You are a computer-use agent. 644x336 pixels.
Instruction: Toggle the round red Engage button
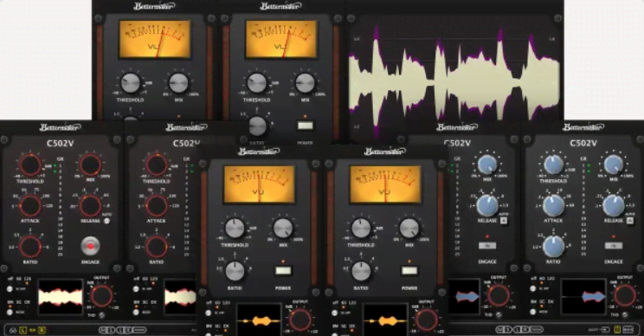pyautogui.click(x=90, y=246)
